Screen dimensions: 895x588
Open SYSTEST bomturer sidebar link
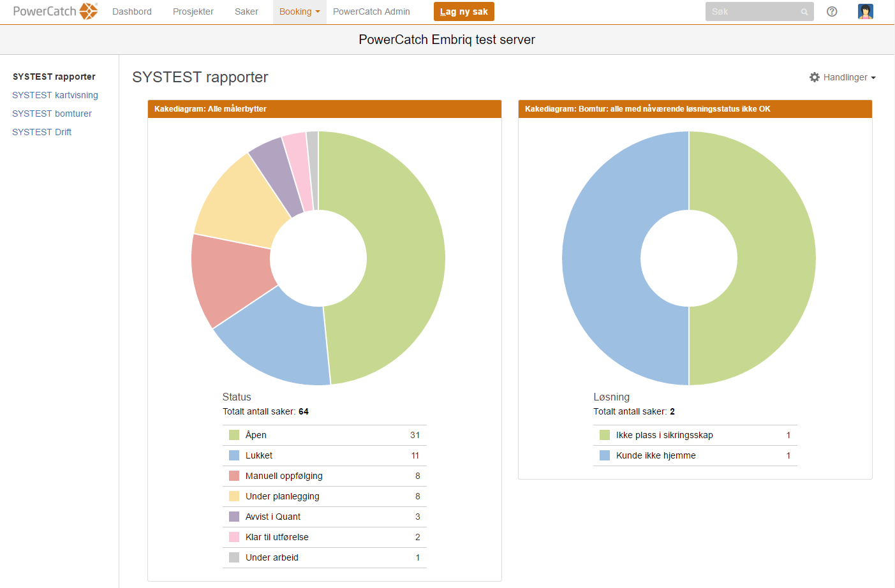52,114
